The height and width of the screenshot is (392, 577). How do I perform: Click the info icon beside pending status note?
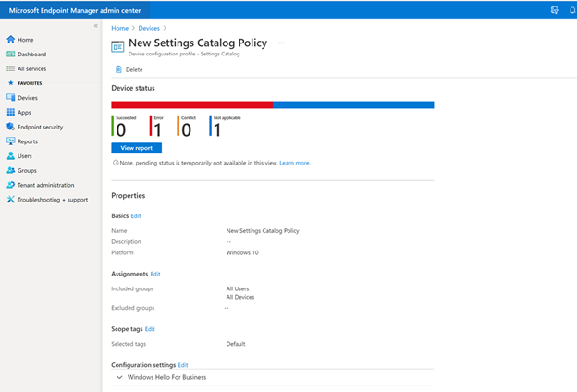[116, 163]
